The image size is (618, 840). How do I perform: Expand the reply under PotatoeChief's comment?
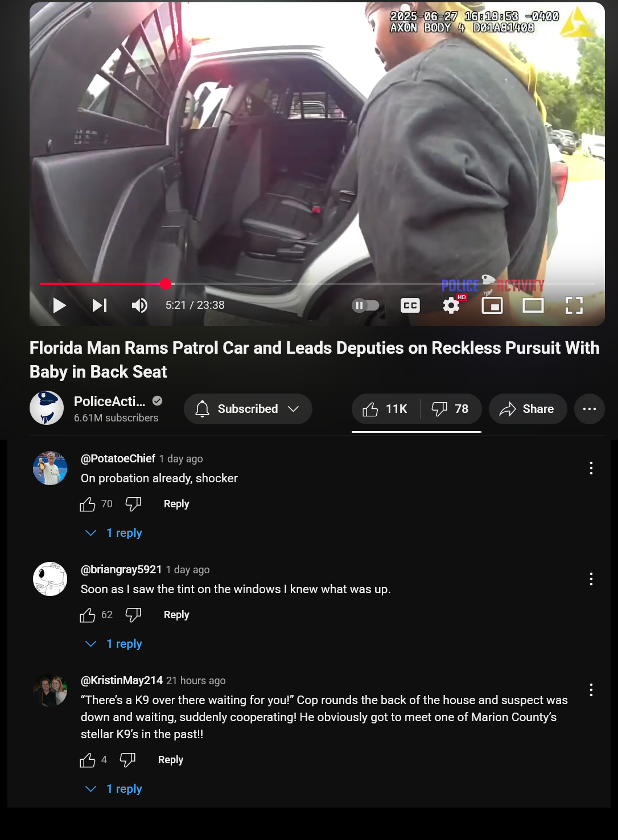pyautogui.click(x=114, y=533)
